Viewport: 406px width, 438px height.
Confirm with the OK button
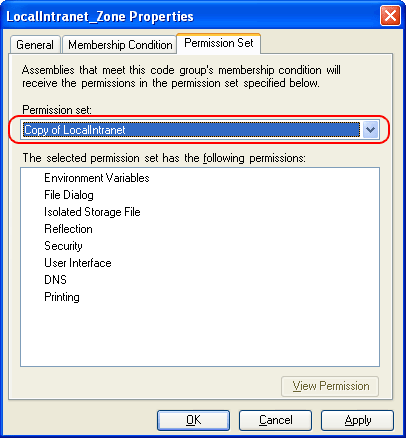(193, 420)
